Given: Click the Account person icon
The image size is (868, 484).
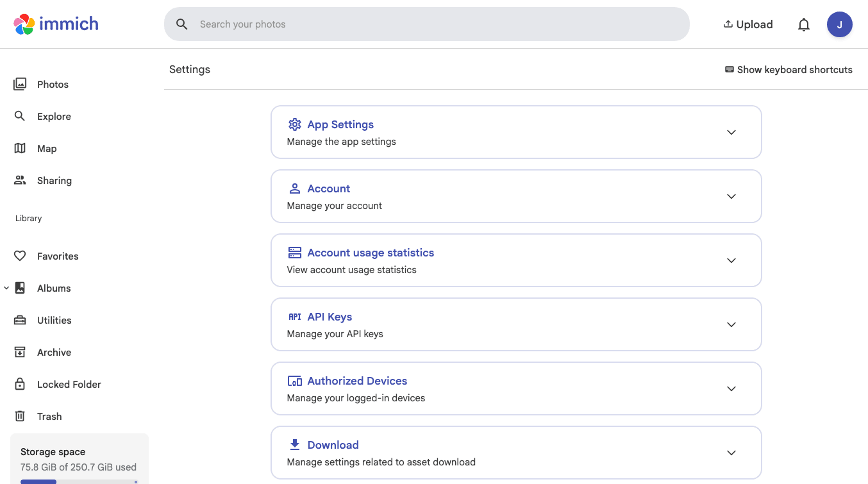Looking at the screenshot, I should click(x=295, y=188).
